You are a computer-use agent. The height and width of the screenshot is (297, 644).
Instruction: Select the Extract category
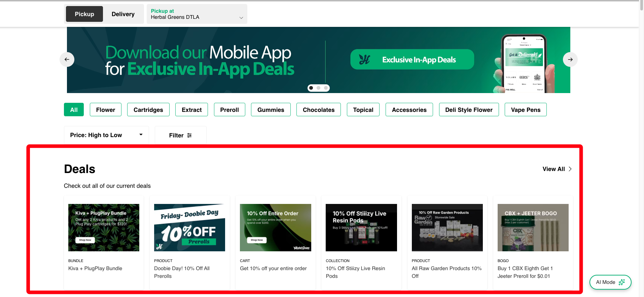point(192,110)
